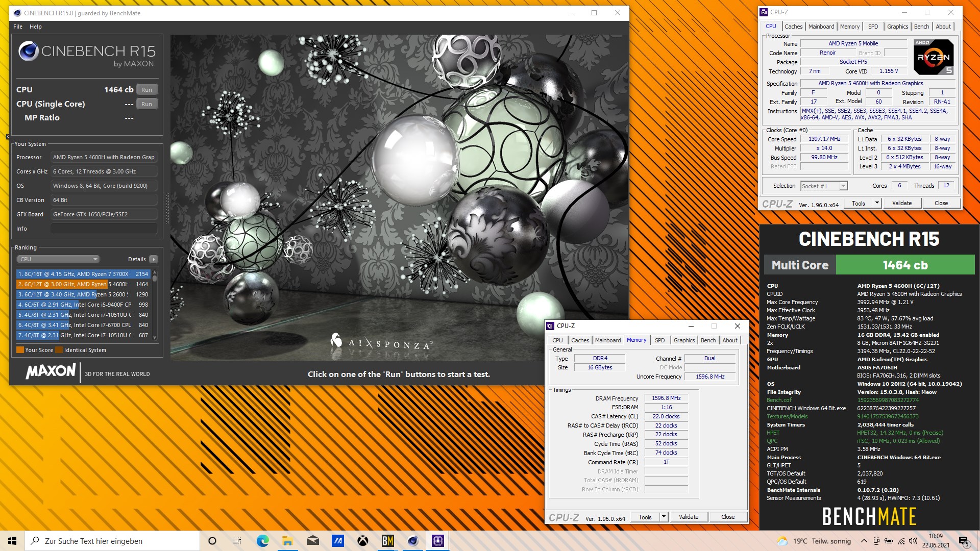Screen dimensions: 980x551
Task: Open Wi-Fi network settings in tray
Action: [x=901, y=541]
